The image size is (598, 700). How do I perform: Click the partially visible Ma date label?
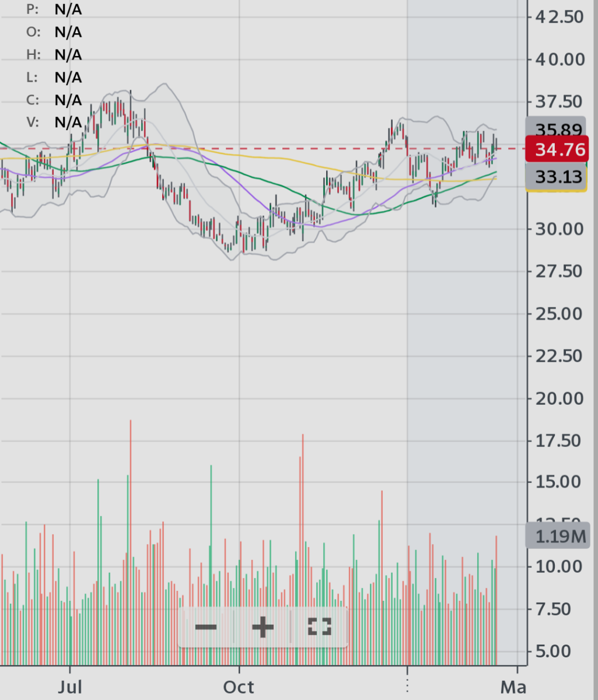pyautogui.click(x=513, y=687)
